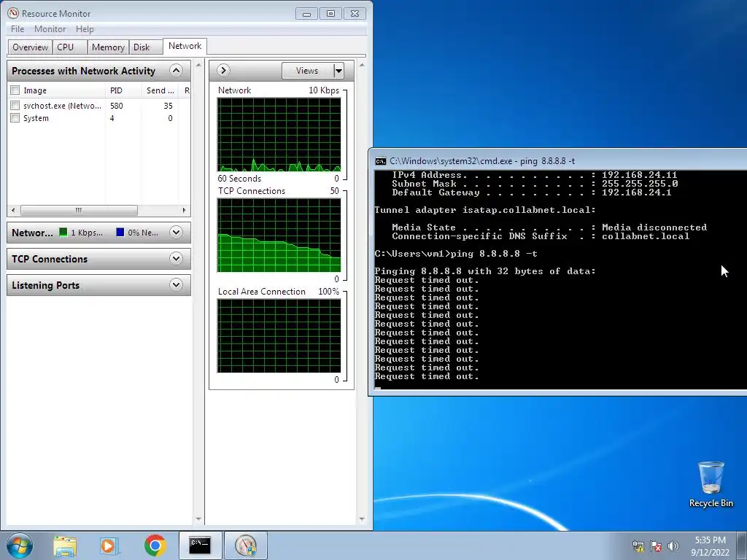747x560 pixels.
Task: Open the volume speaker tray icon
Action: click(x=673, y=546)
